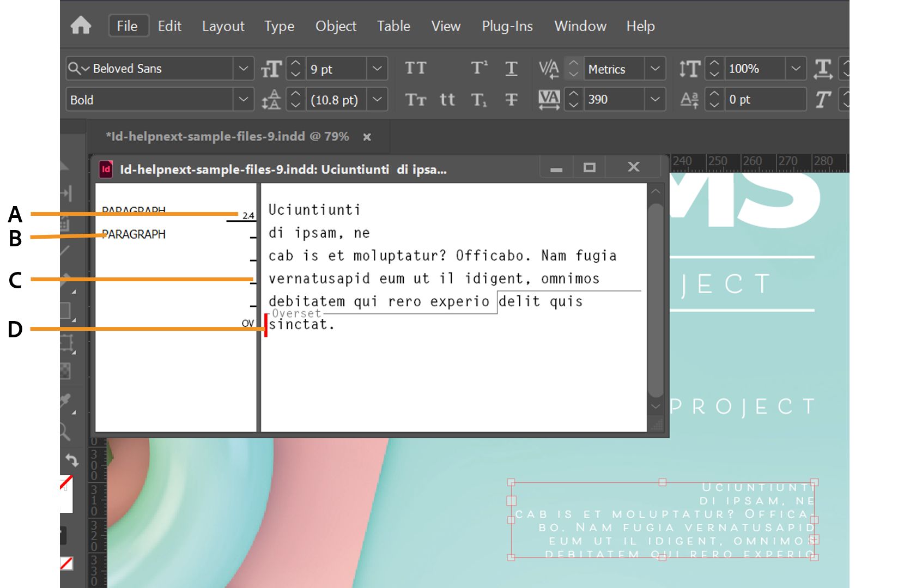The height and width of the screenshot is (588, 910).
Task: Click the InDesign icon in Story Editor title bar
Action: pos(106,169)
